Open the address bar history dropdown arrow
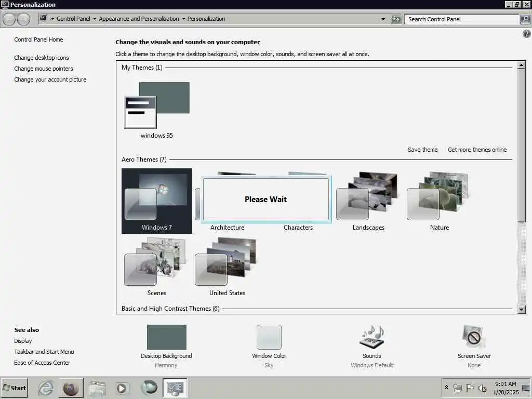Image resolution: width=532 pixels, height=399 pixels. pos(383,19)
